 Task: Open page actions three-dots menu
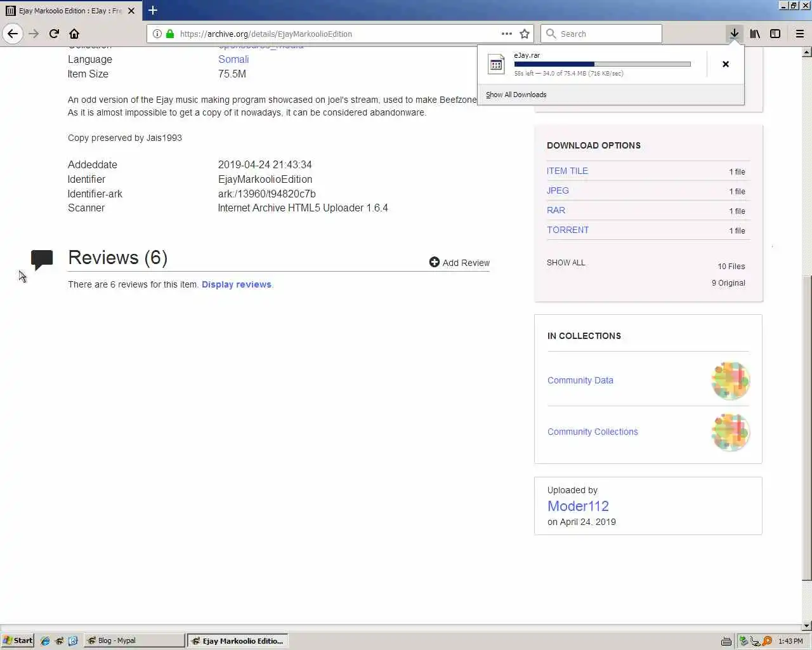click(x=506, y=34)
